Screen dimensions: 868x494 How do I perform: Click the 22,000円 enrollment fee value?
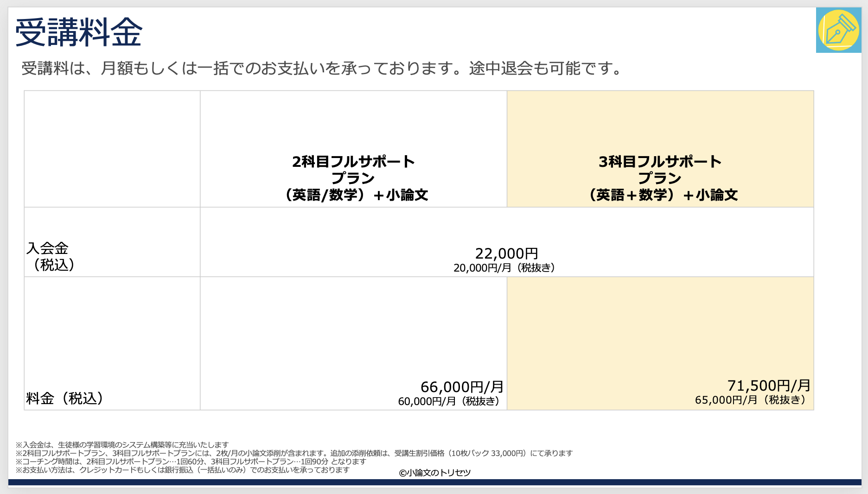point(506,253)
